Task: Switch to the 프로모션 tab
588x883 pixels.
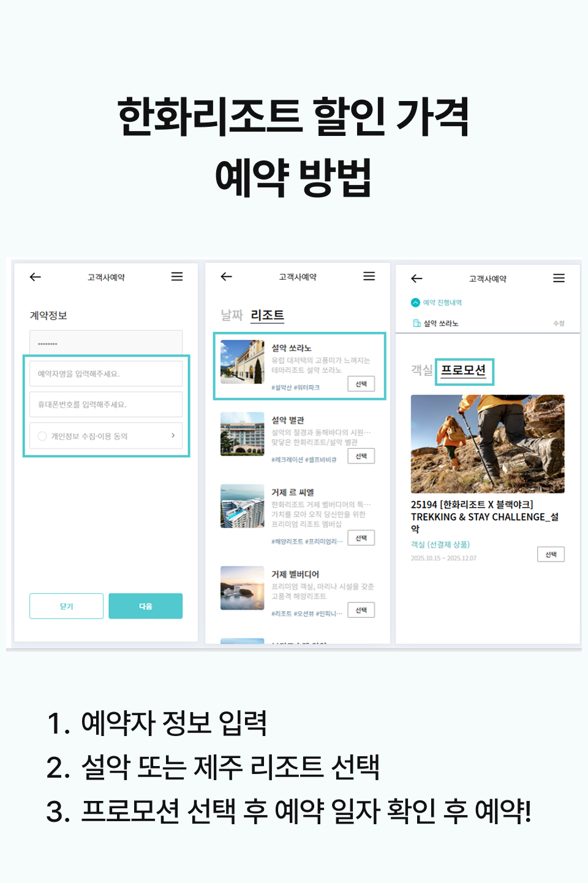Action: point(464,370)
